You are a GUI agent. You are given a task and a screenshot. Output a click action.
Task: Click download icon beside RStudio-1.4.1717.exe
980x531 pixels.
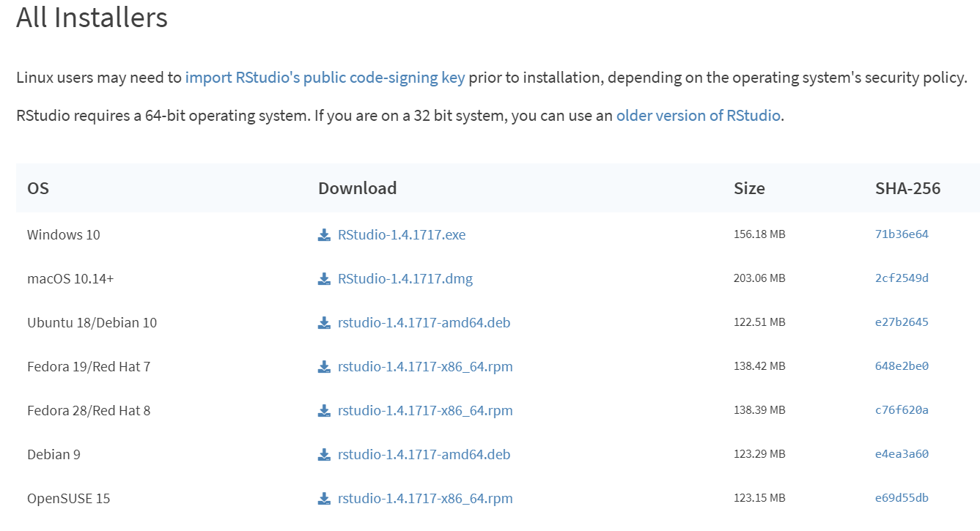coord(324,235)
